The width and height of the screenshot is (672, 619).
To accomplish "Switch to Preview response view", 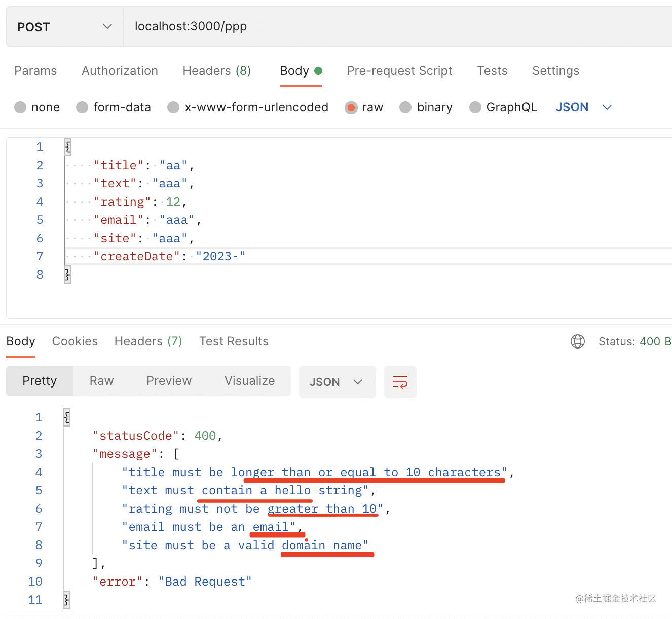I will pyautogui.click(x=169, y=381).
